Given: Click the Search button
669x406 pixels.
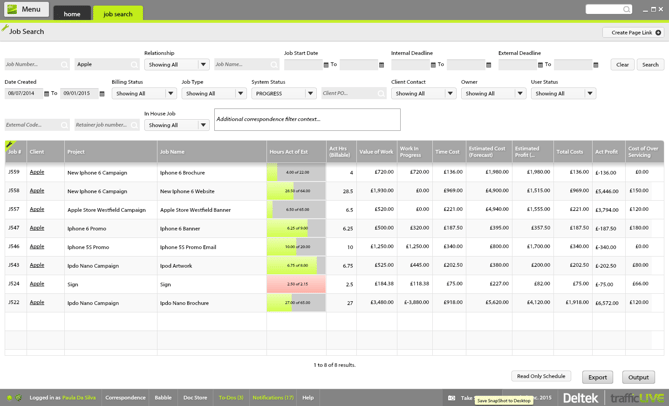Looking at the screenshot, I should click(650, 65).
